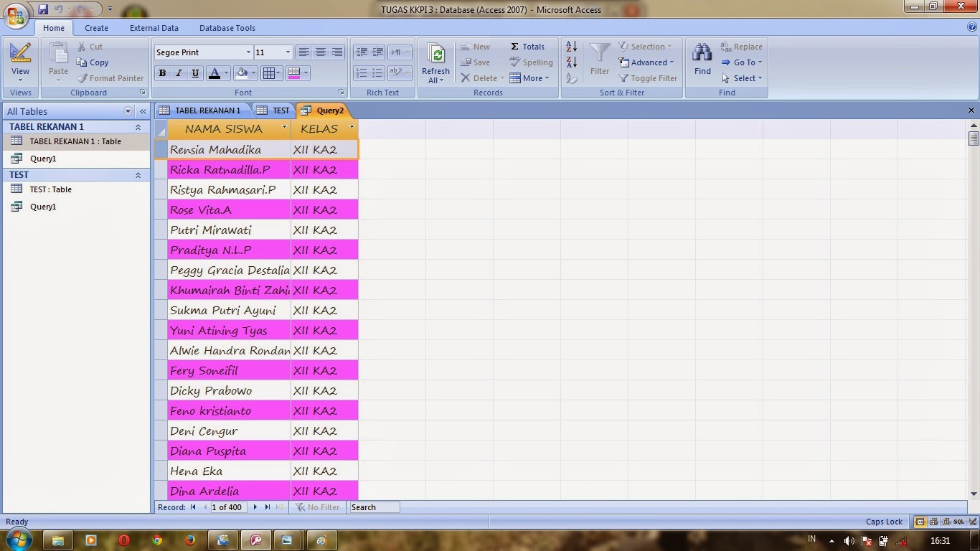Align text to the left

(304, 52)
